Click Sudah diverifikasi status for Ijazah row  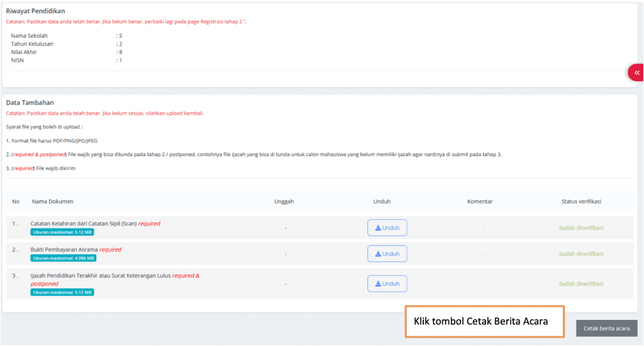point(581,284)
